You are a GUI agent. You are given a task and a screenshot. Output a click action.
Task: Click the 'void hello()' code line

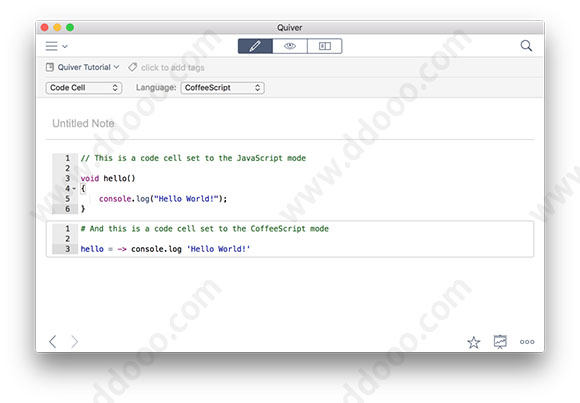[108, 178]
